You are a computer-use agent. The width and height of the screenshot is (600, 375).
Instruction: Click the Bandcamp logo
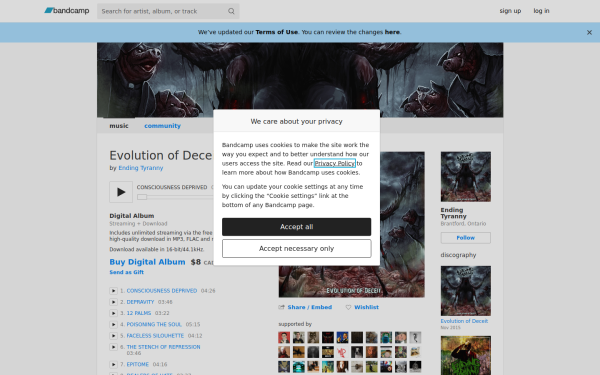(67, 11)
